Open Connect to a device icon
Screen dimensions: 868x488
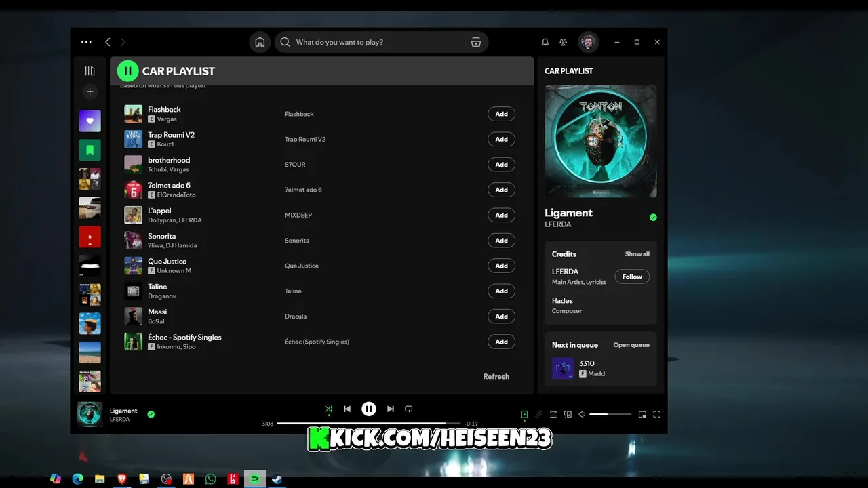point(568,414)
